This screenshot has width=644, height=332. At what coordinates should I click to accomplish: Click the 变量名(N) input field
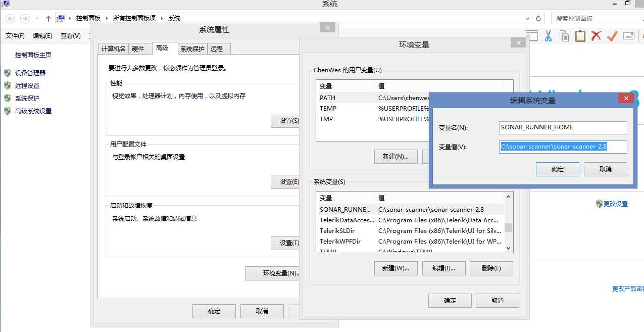pyautogui.click(x=563, y=127)
